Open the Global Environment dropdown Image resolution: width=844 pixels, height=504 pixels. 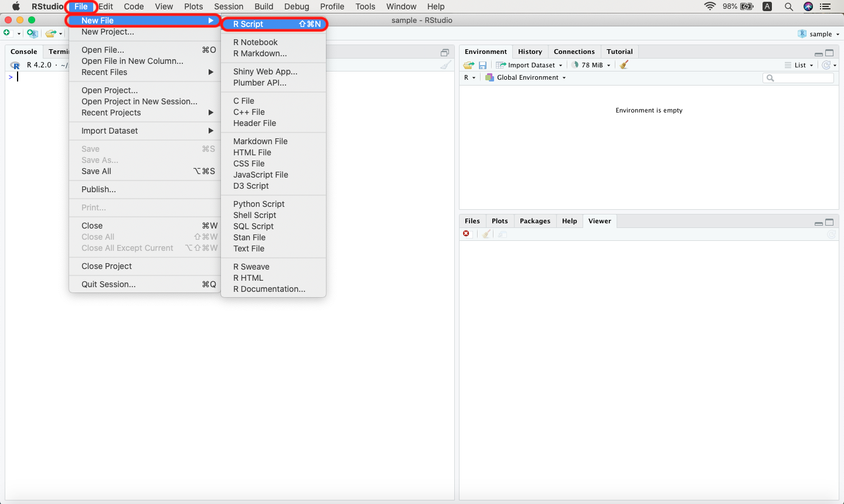526,77
